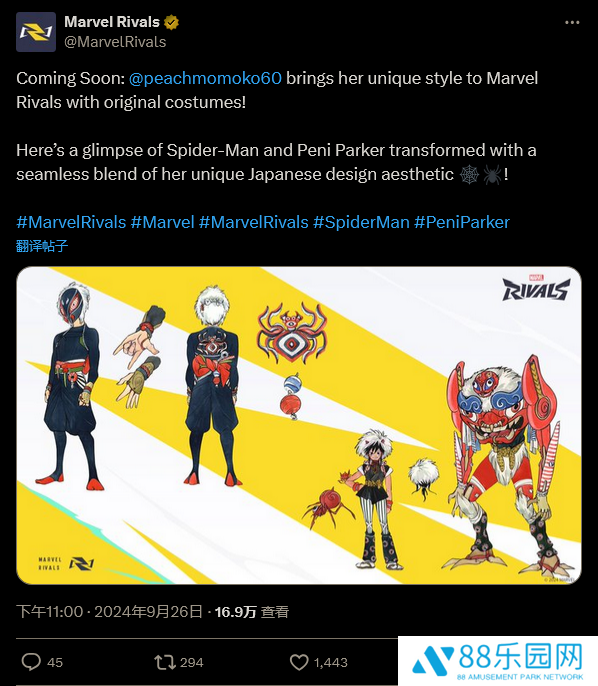Open the #SpiderMan hashtag
598x686 pixels.
click(361, 222)
